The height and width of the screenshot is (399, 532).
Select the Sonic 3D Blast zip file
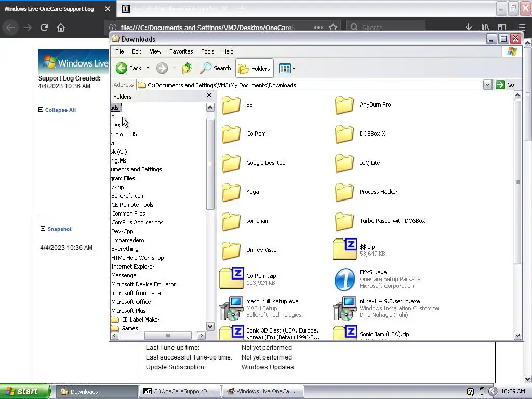point(270,333)
